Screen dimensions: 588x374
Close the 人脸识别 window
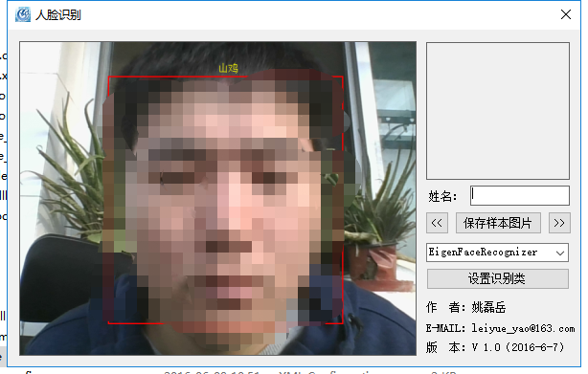pyautogui.click(x=566, y=14)
